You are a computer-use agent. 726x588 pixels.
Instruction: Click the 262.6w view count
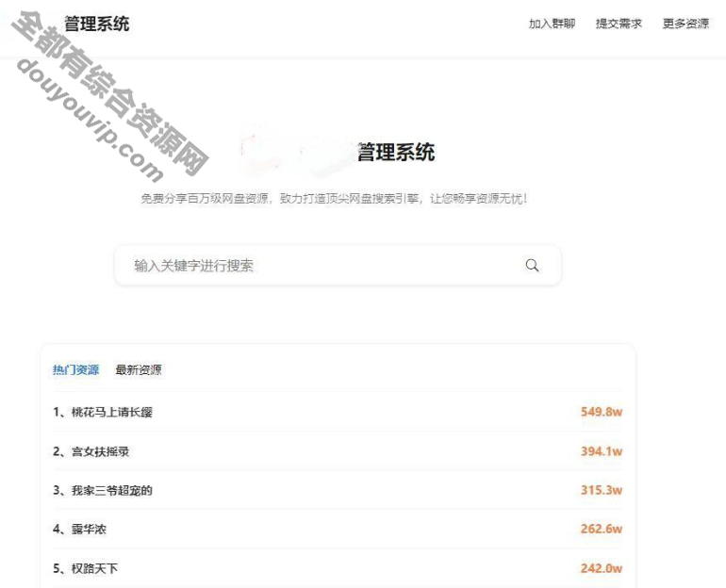point(602,529)
